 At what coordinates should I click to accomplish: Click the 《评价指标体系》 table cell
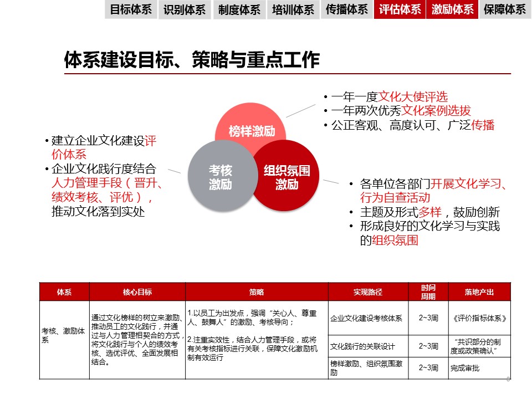pos(479,318)
